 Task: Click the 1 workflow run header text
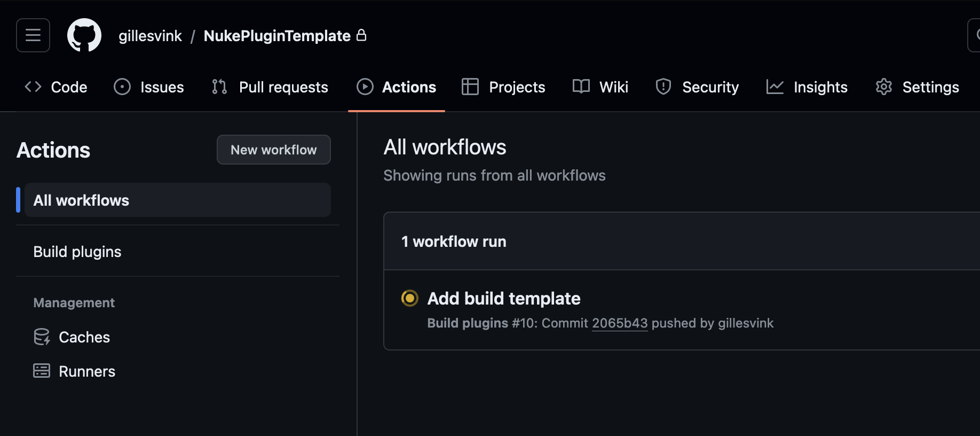pos(454,242)
